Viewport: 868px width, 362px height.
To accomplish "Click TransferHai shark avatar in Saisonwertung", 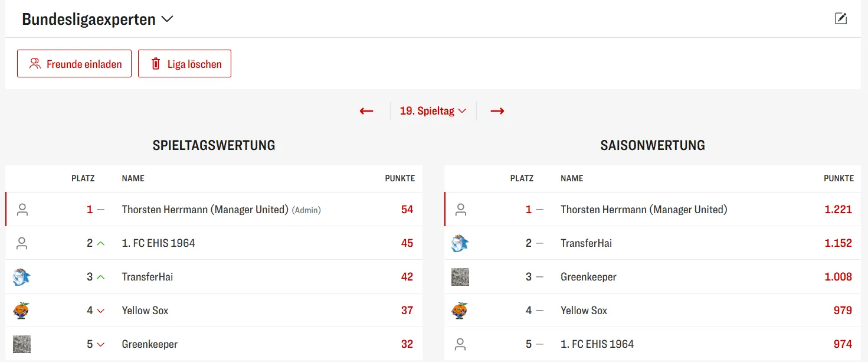I will [x=460, y=243].
